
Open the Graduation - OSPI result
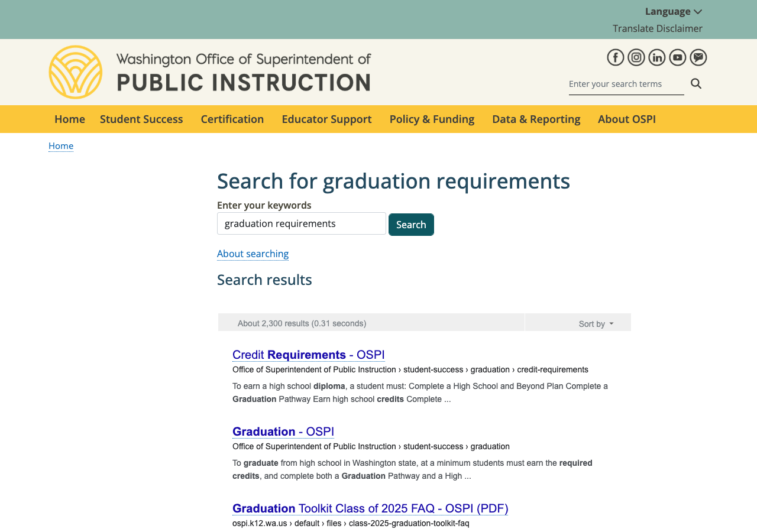click(x=283, y=432)
